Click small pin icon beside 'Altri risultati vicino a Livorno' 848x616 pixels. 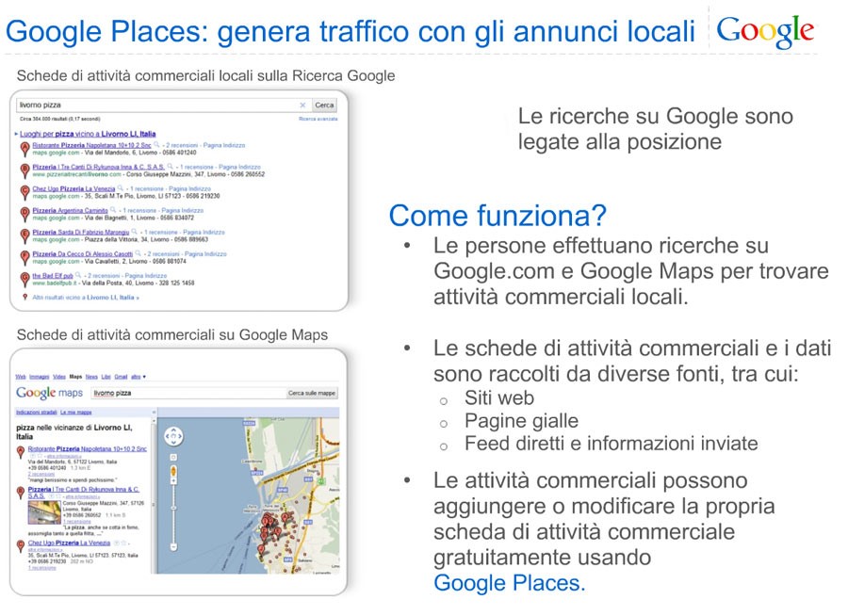tap(24, 297)
